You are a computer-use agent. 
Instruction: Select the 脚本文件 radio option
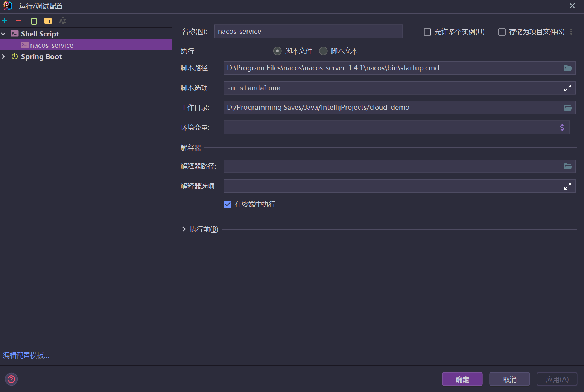[x=277, y=51]
